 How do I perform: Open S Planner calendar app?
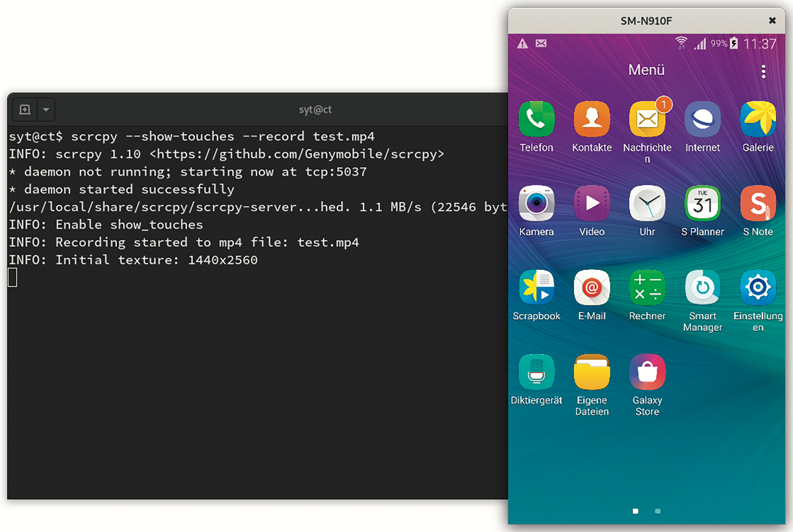point(702,203)
